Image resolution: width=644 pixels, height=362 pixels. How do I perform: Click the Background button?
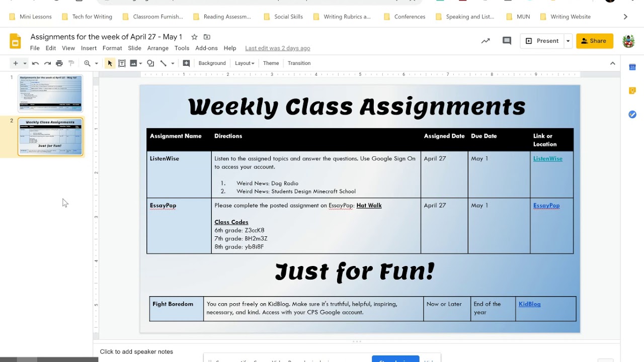coord(212,63)
